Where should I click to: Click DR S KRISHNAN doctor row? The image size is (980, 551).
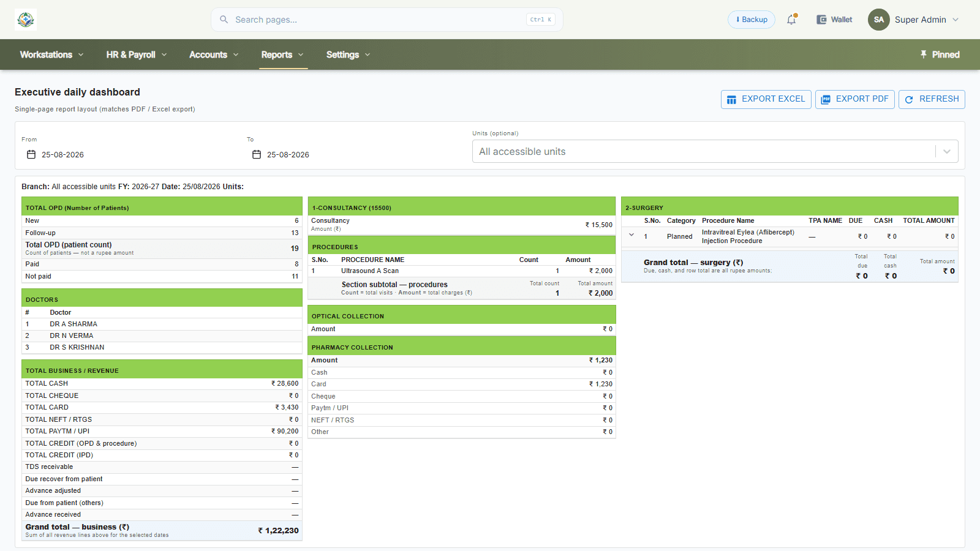click(162, 347)
